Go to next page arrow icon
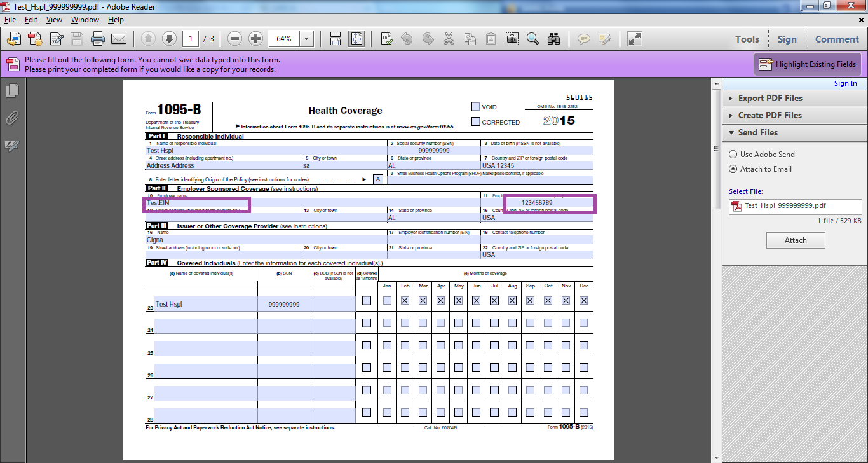This screenshot has width=868, height=463. (169, 39)
